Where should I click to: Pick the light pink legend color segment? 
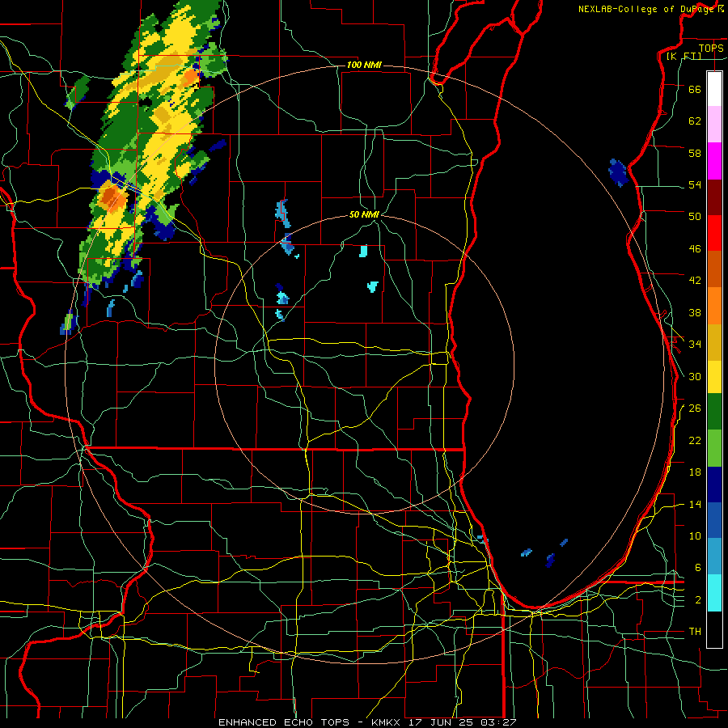coord(714,125)
